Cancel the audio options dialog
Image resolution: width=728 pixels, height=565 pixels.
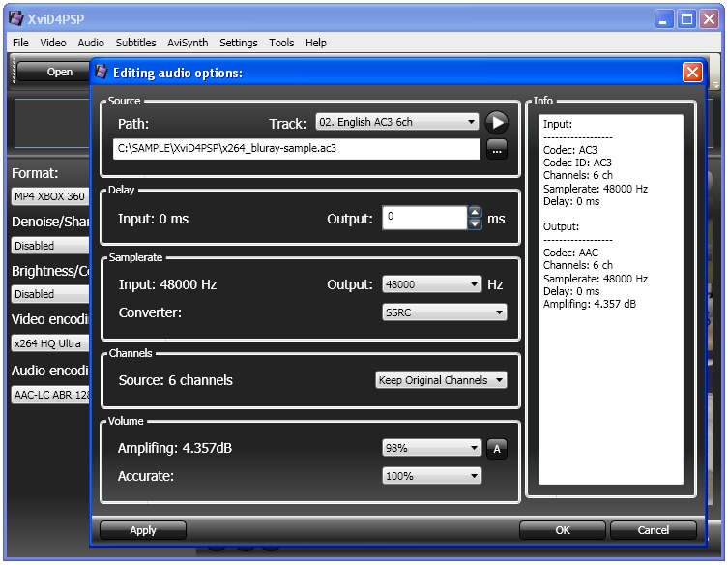tap(654, 530)
